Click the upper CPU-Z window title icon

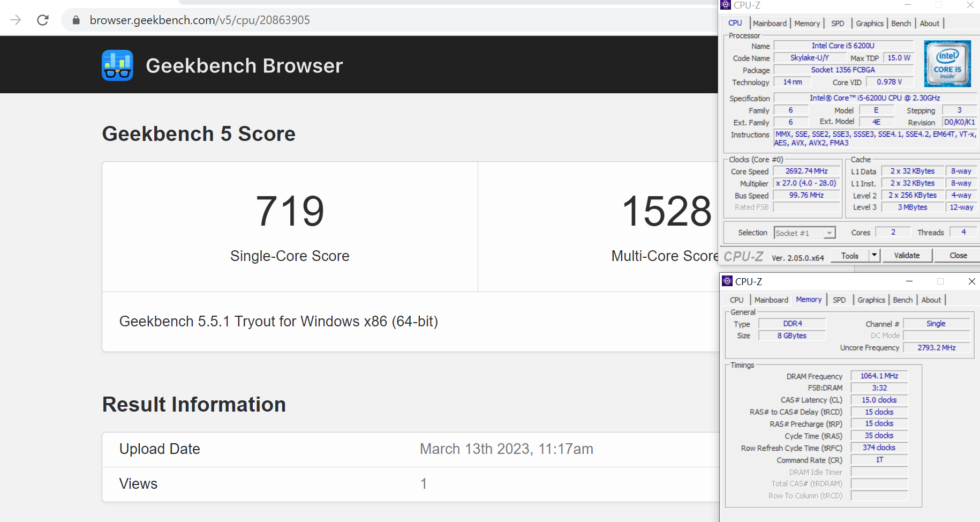coord(726,5)
